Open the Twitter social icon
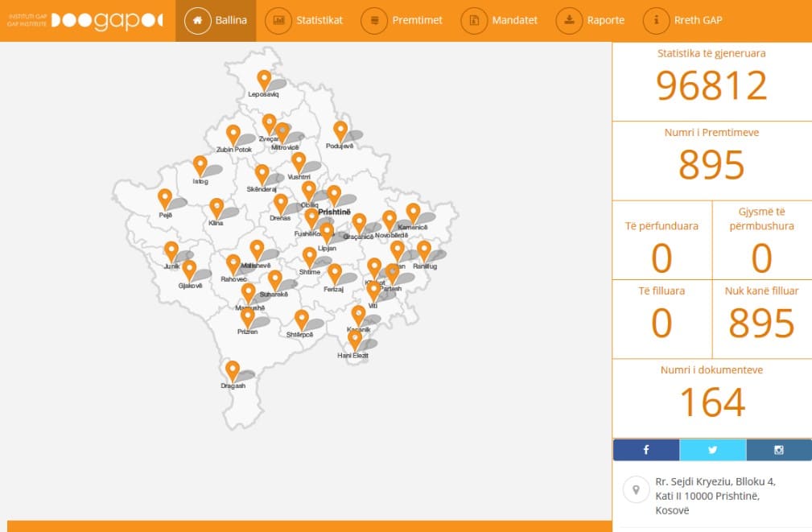Viewport: 812px width, 532px height. point(712,450)
